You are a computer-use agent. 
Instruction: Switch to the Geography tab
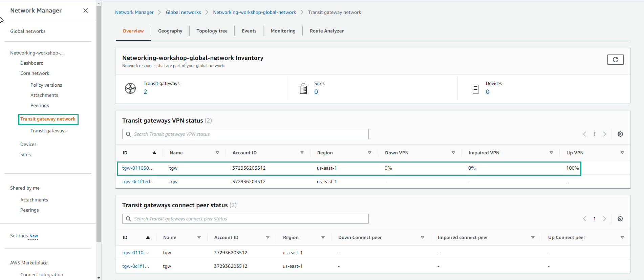click(170, 31)
